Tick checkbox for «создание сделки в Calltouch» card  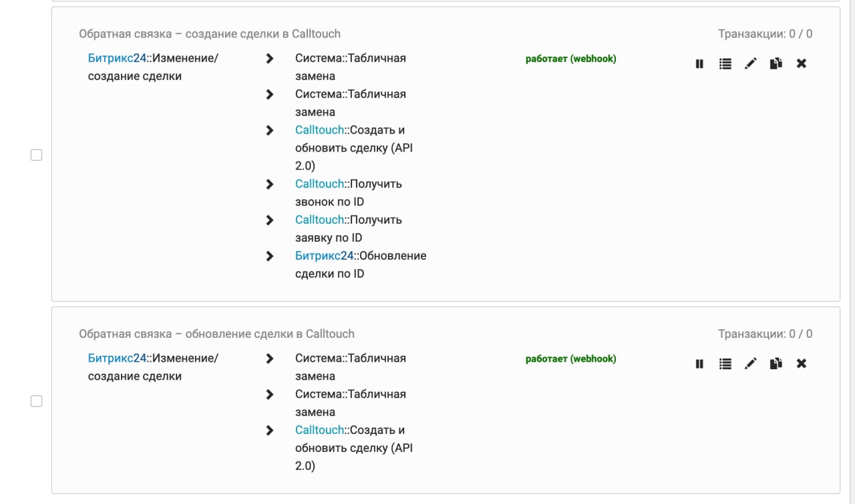point(36,155)
